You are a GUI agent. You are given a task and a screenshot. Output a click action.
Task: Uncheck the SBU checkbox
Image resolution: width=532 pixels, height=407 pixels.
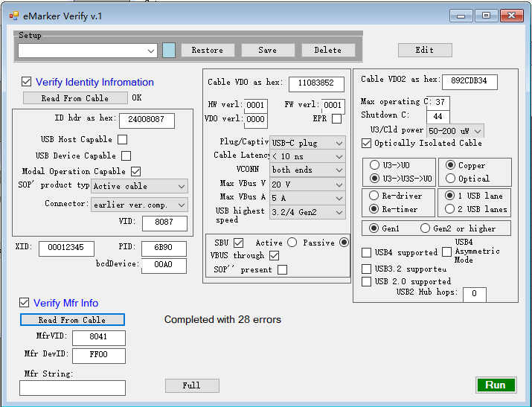tap(239, 243)
